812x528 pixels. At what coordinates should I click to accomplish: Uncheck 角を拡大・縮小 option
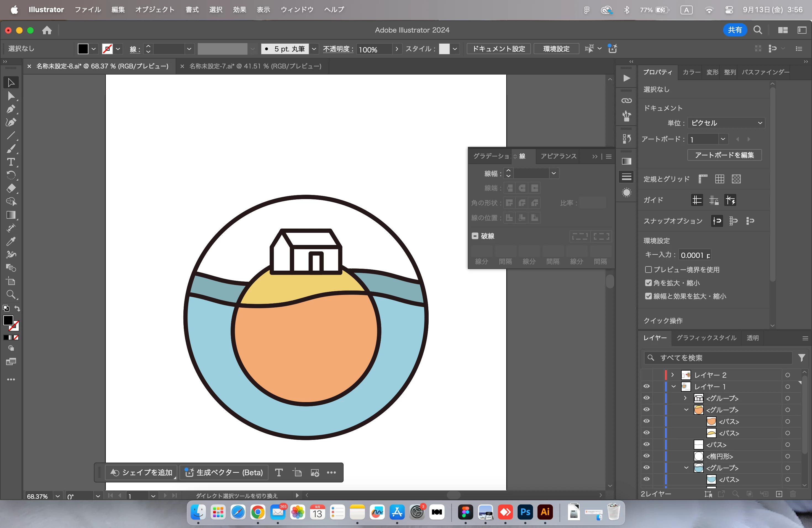click(648, 283)
